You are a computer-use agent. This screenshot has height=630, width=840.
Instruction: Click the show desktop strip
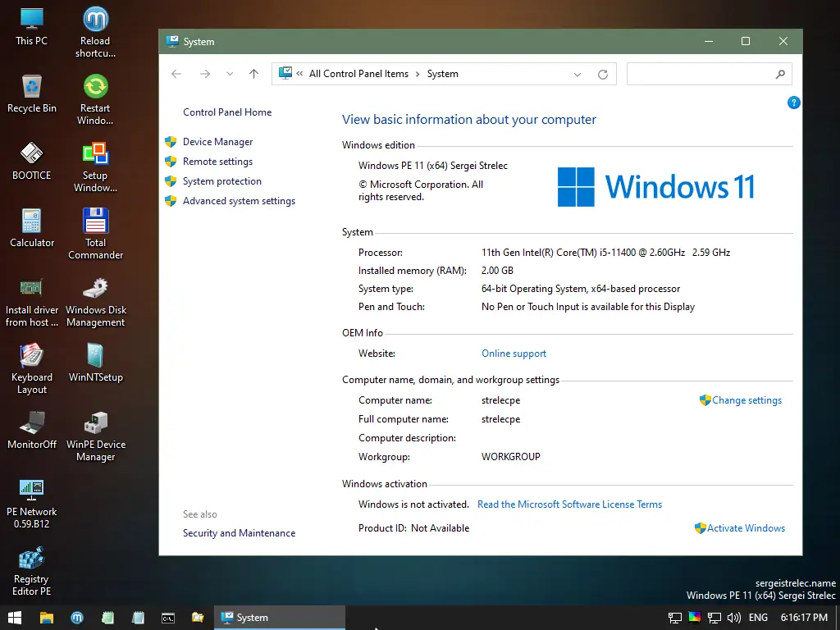(838, 618)
